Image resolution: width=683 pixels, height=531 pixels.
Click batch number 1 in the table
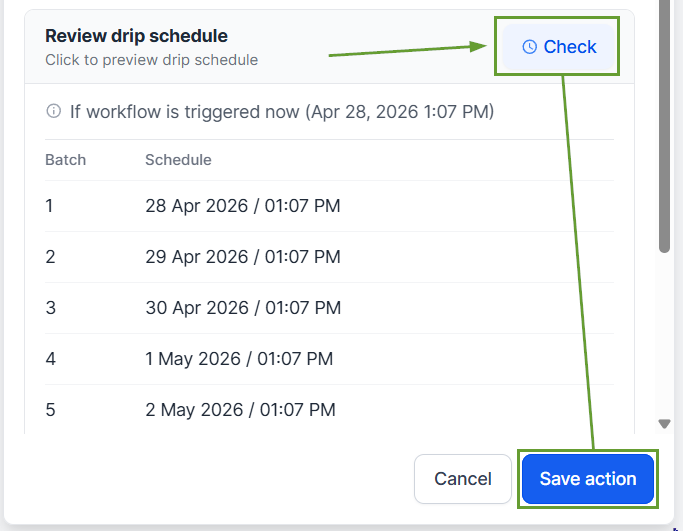pos(50,206)
